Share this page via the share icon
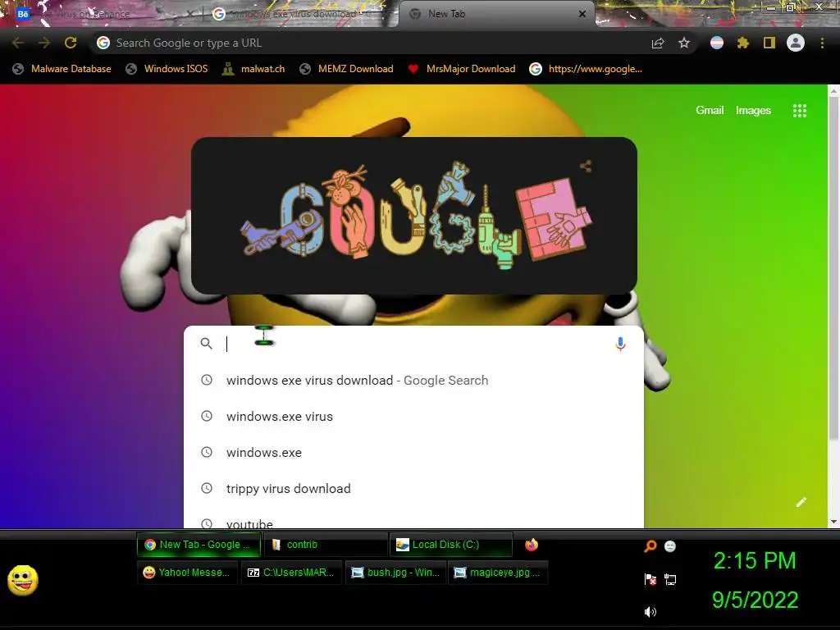This screenshot has width=840, height=630. 658,43
